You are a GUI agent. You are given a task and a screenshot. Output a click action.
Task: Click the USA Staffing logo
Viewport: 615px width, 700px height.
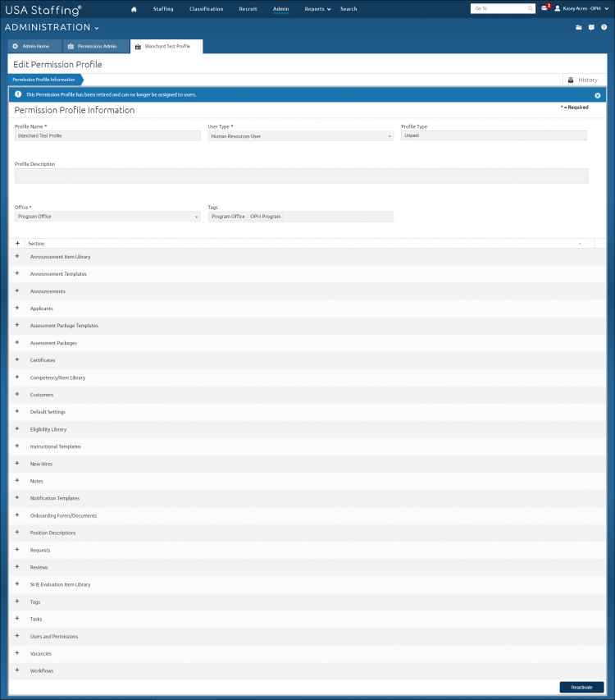[43, 10]
